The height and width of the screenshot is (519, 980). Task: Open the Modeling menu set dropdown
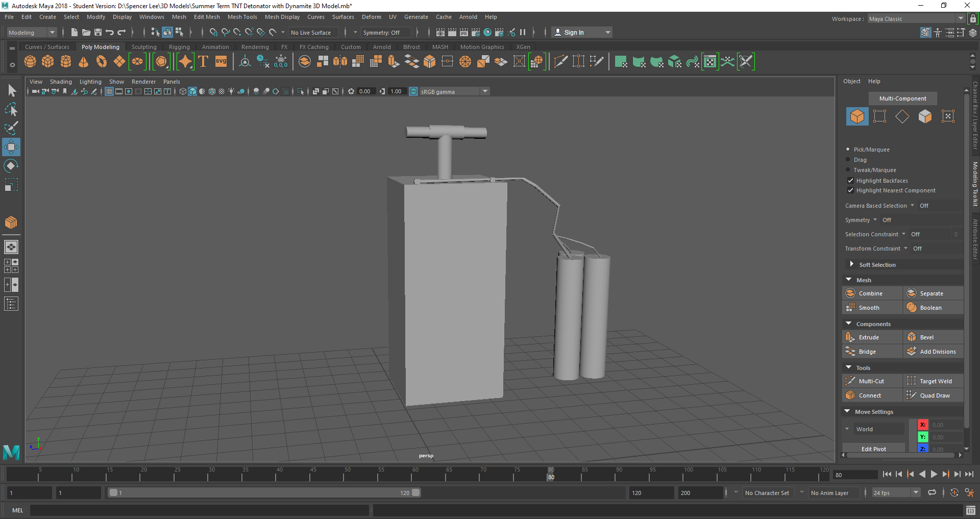32,33
